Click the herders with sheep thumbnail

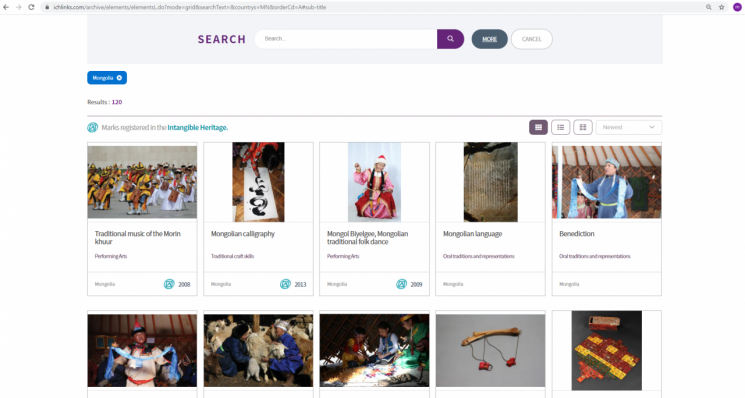(258, 351)
